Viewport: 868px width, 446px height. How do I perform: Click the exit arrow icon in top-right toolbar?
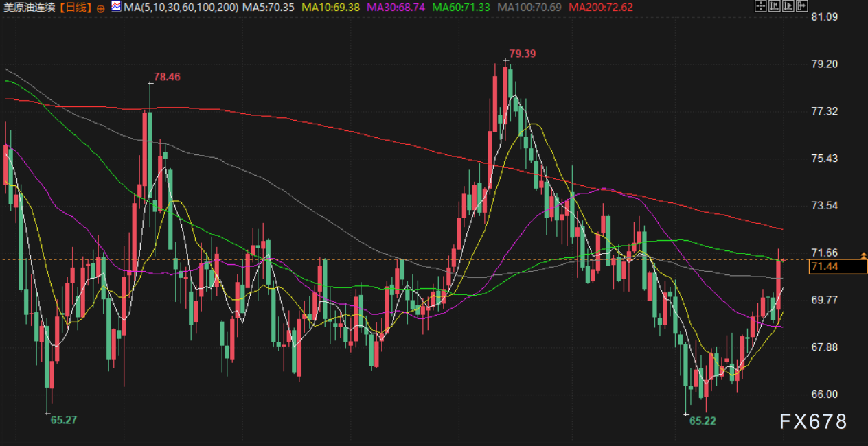(802, 7)
